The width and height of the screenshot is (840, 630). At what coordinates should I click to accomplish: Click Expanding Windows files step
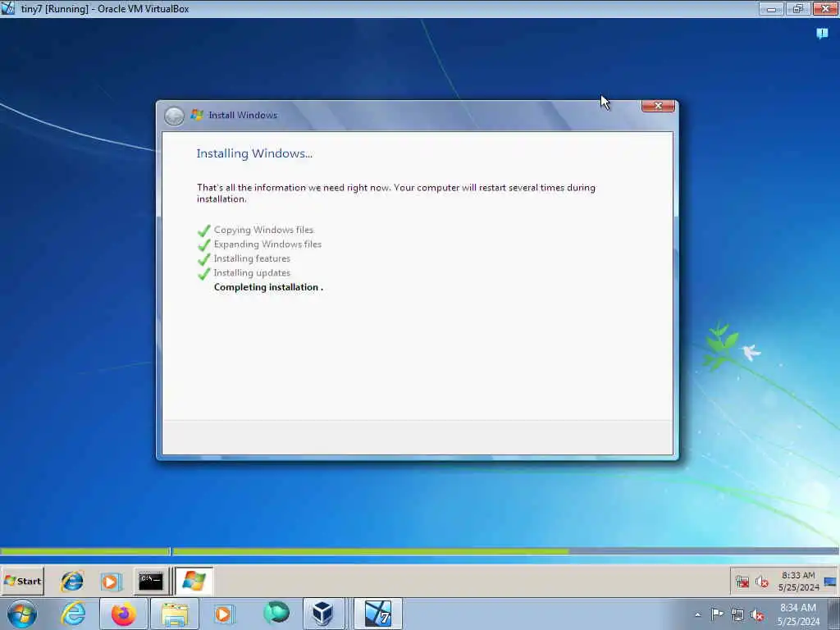tap(267, 244)
